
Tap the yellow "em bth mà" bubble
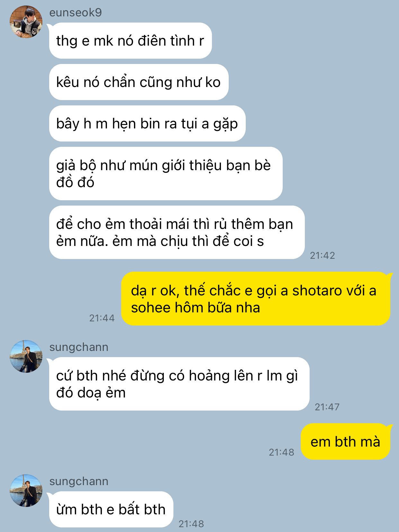point(346,442)
